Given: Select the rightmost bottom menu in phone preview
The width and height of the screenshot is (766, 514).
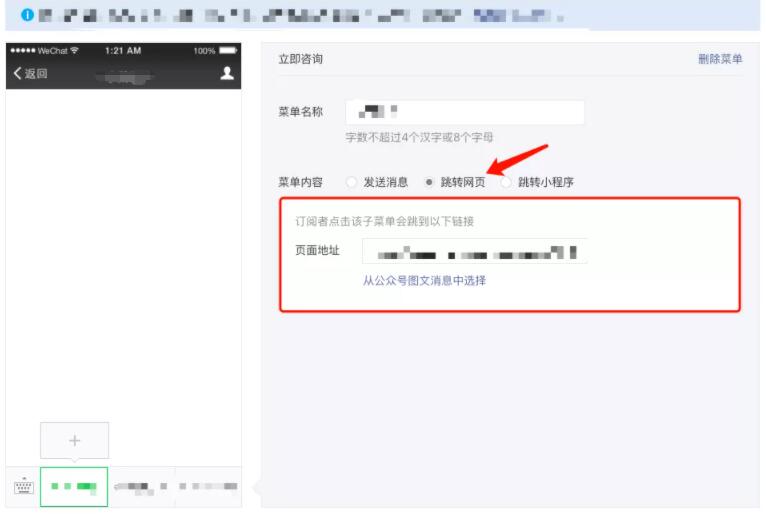Looking at the screenshot, I should (208, 487).
